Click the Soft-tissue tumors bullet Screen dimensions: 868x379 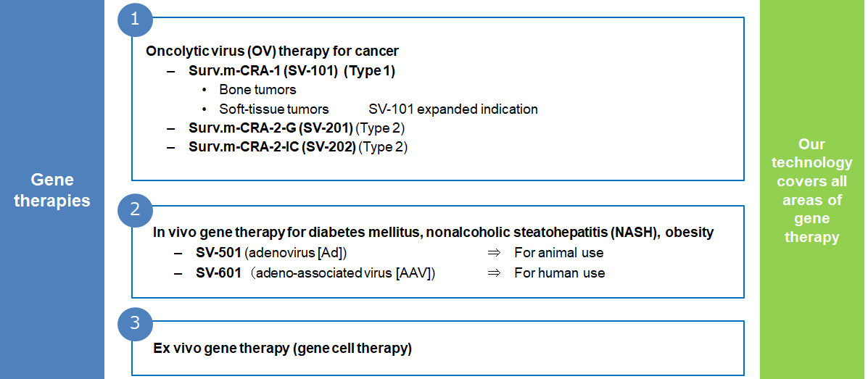(x=273, y=109)
